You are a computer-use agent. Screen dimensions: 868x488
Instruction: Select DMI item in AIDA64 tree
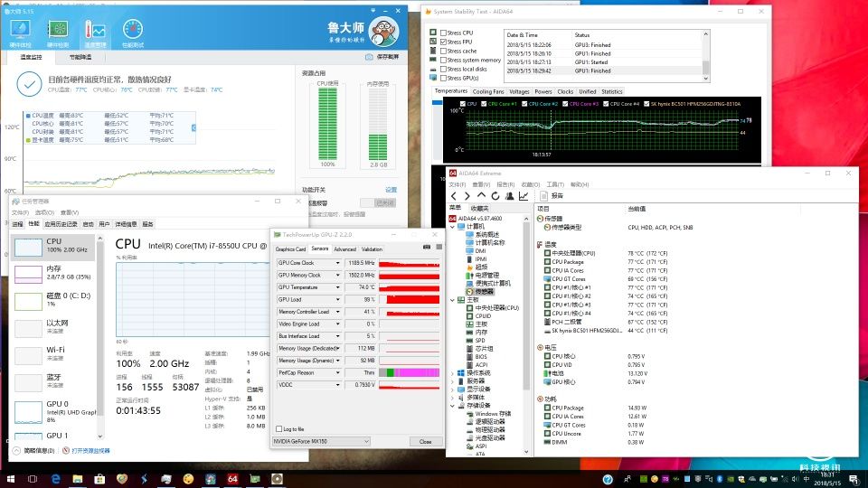pyautogui.click(x=476, y=250)
